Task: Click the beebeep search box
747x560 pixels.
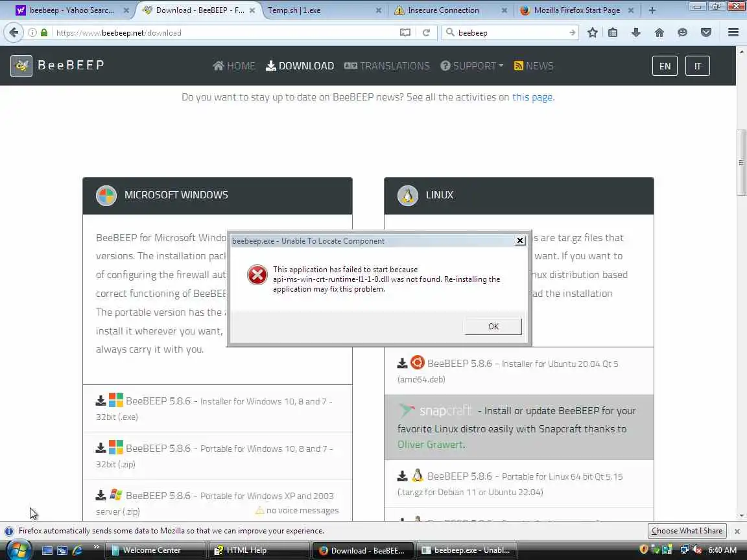Action: (510, 32)
